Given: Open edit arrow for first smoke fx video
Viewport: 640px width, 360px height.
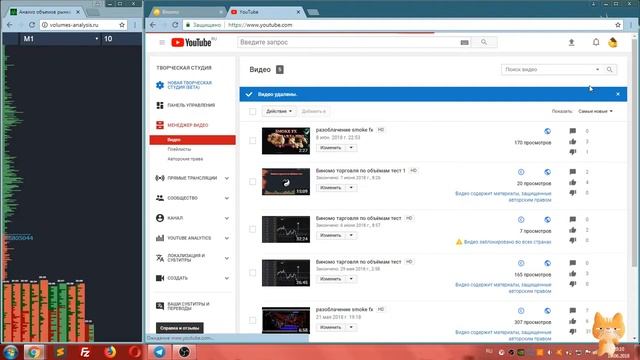Looking at the screenshot, I should (351, 148).
